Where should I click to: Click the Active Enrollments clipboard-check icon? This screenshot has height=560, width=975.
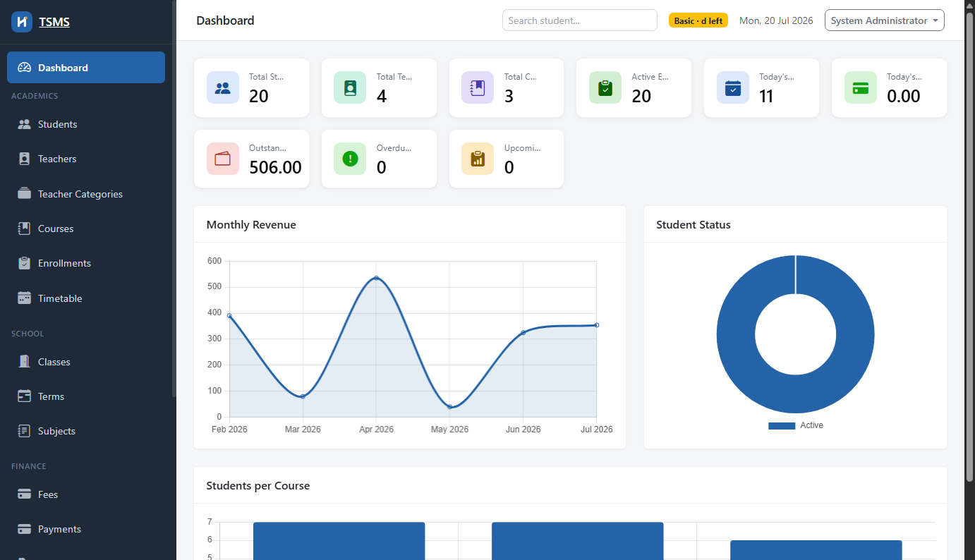point(605,87)
